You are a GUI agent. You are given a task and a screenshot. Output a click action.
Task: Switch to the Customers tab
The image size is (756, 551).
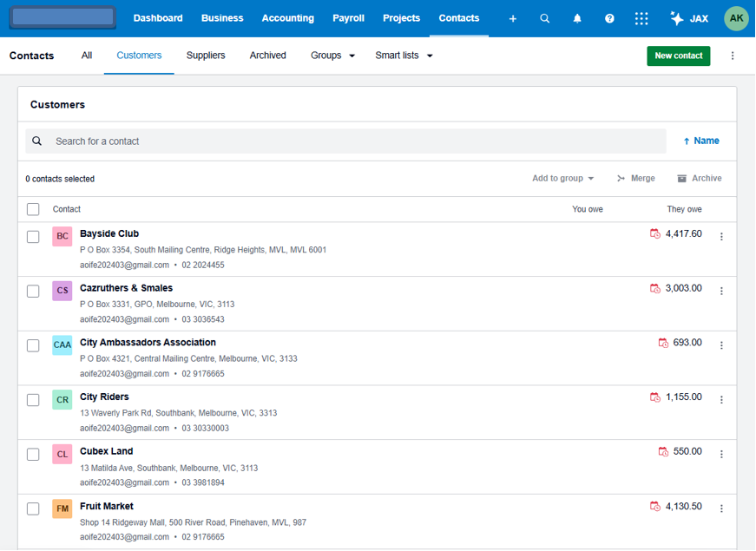pos(139,56)
